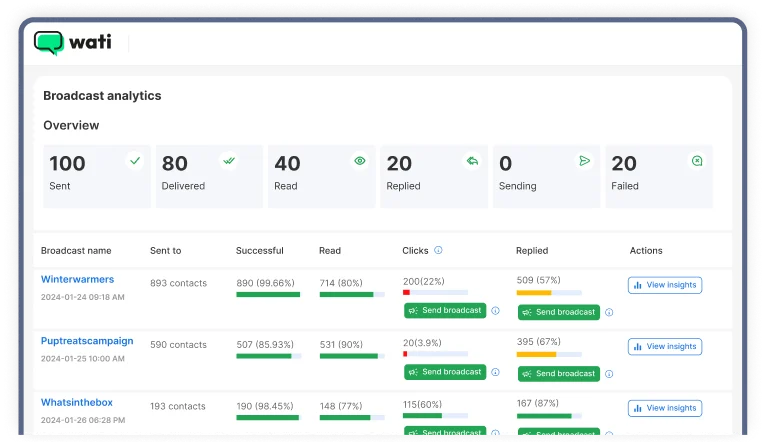The image size is (765, 442).
Task: View insights for Winterwarmers
Action: click(x=665, y=285)
